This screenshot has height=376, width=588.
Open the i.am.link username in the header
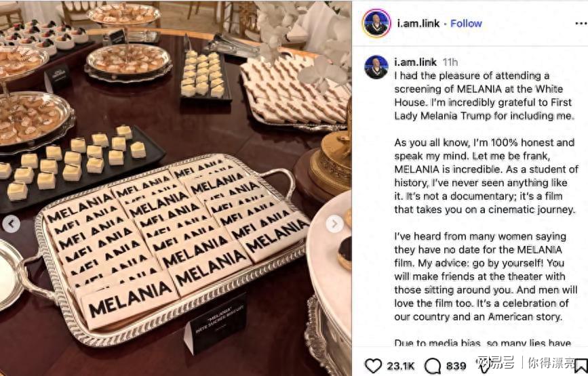pos(418,24)
